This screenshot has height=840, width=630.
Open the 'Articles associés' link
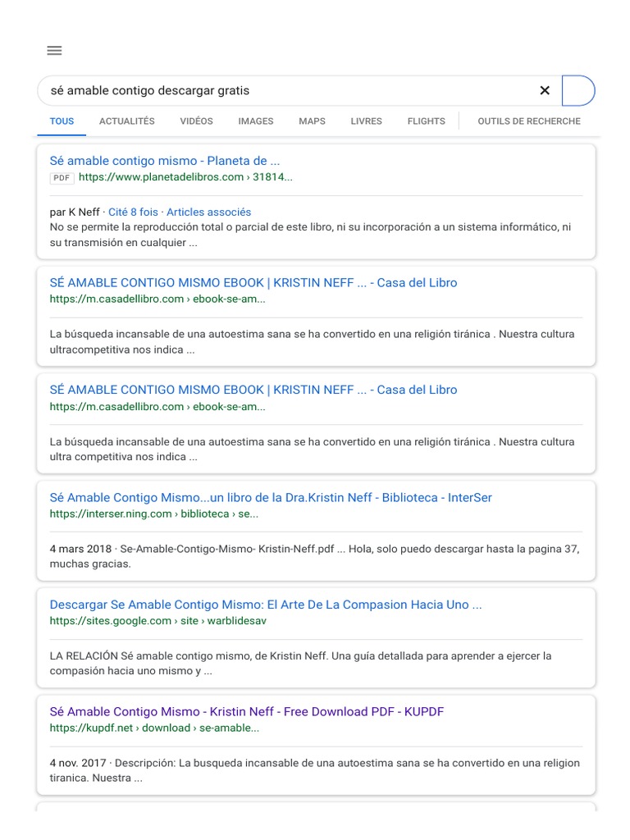[x=208, y=212]
